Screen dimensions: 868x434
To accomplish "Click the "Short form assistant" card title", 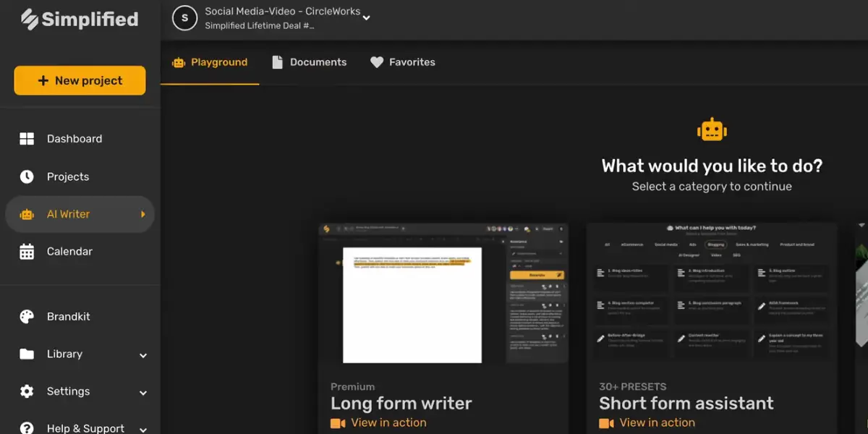I will 686,403.
